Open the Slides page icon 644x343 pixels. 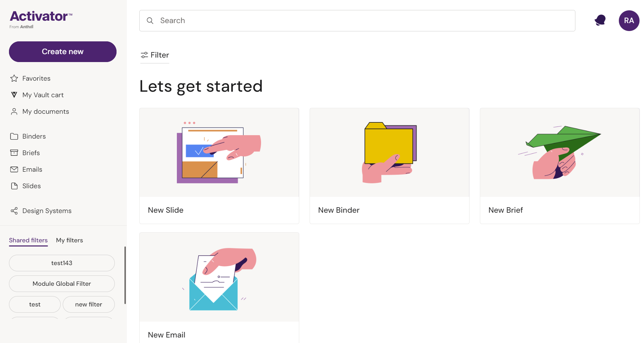(14, 186)
